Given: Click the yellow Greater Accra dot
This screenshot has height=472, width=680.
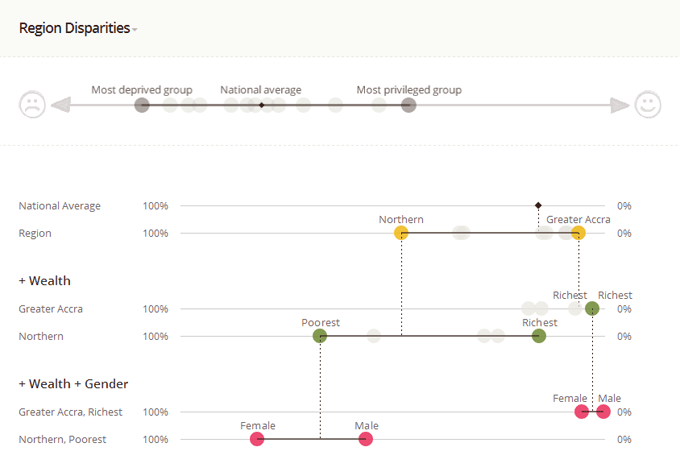Looking at the screenshot, I should (x=578, y=233).
